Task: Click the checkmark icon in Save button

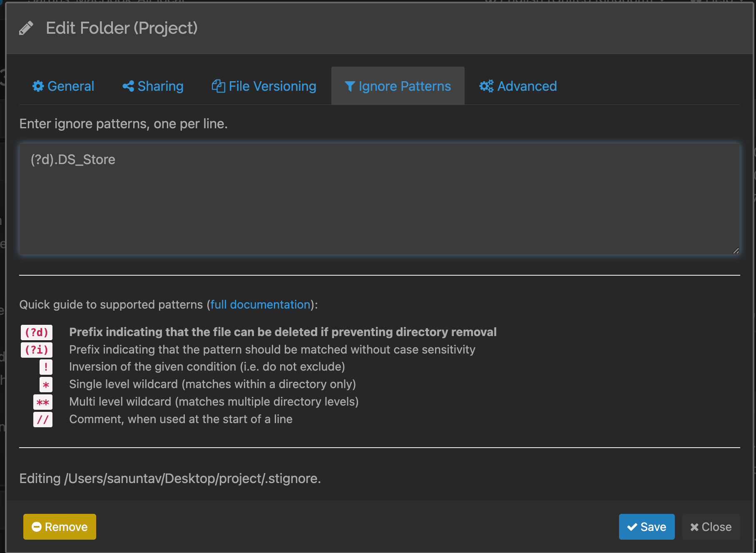Action: point(632,527)
